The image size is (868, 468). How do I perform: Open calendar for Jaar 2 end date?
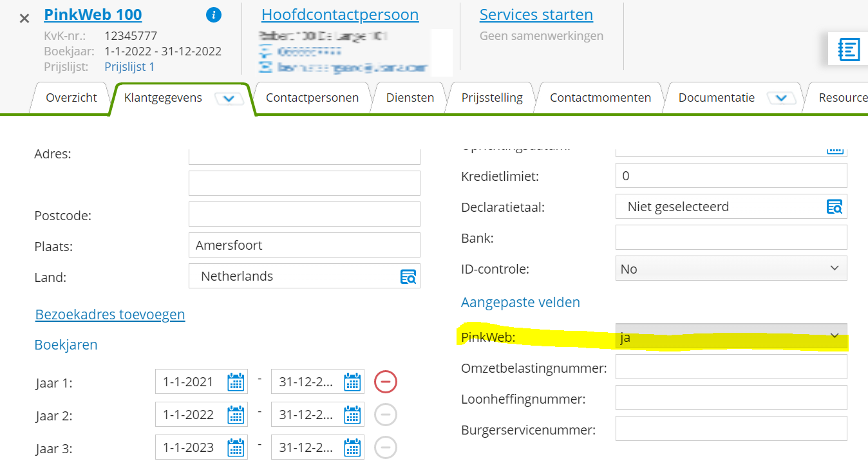click(352, 415)
